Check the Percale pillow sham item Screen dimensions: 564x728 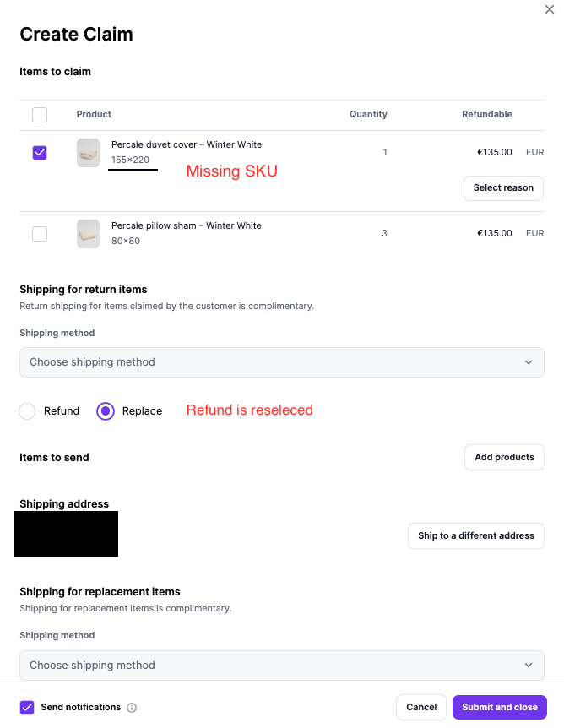pyautogui.click(x=40, y=234)
